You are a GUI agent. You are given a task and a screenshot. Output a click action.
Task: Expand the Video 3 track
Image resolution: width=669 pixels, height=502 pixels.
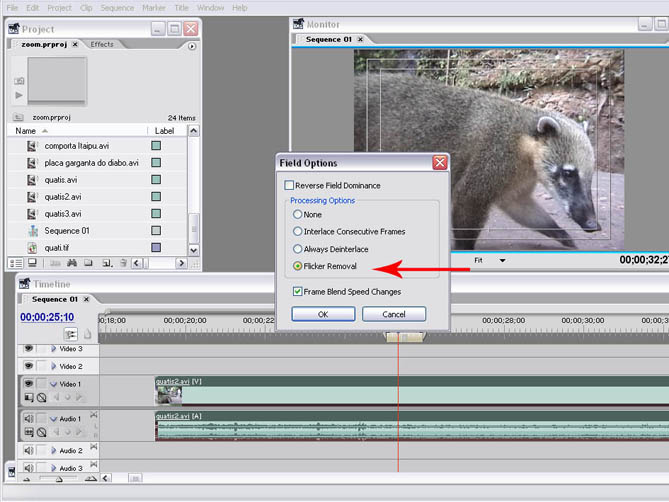(54, 349)
